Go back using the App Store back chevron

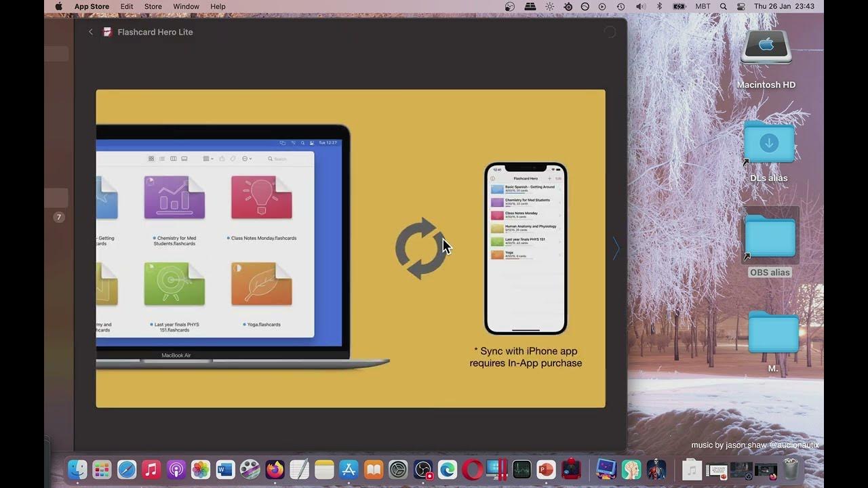[91, 32]
